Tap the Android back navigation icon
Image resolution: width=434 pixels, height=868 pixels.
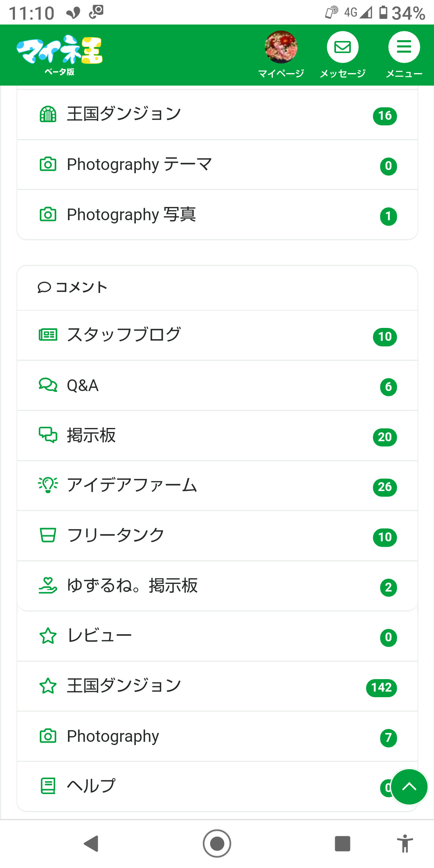91,843
